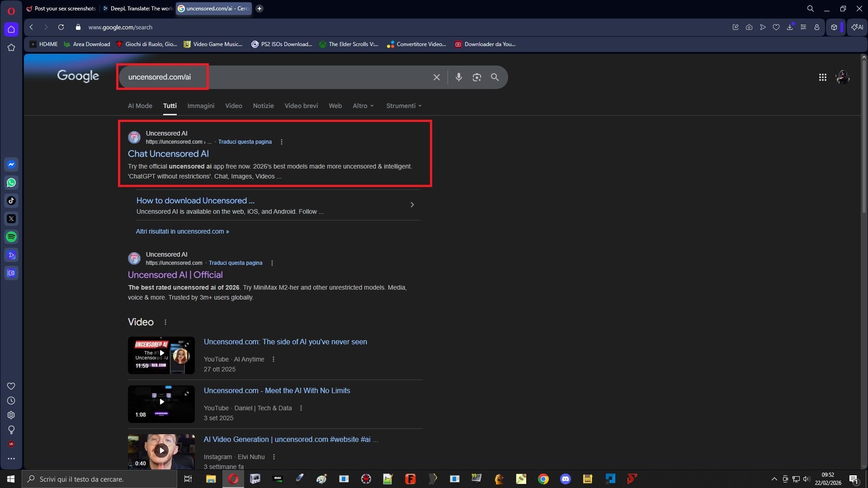Take a snapshot with the camera toolbar icon

pos(749,27)
